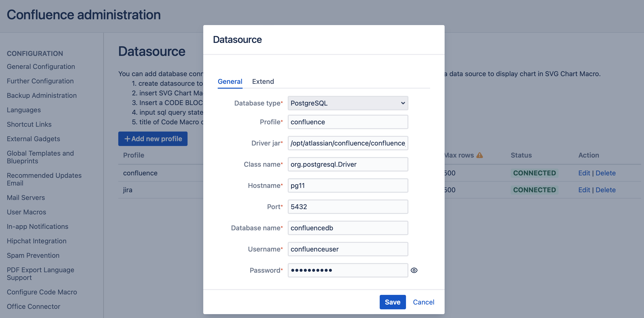This screenshot has height=318, width=644.
Task: Switch to the Extend tab
Action: click(x=263, y=81)
